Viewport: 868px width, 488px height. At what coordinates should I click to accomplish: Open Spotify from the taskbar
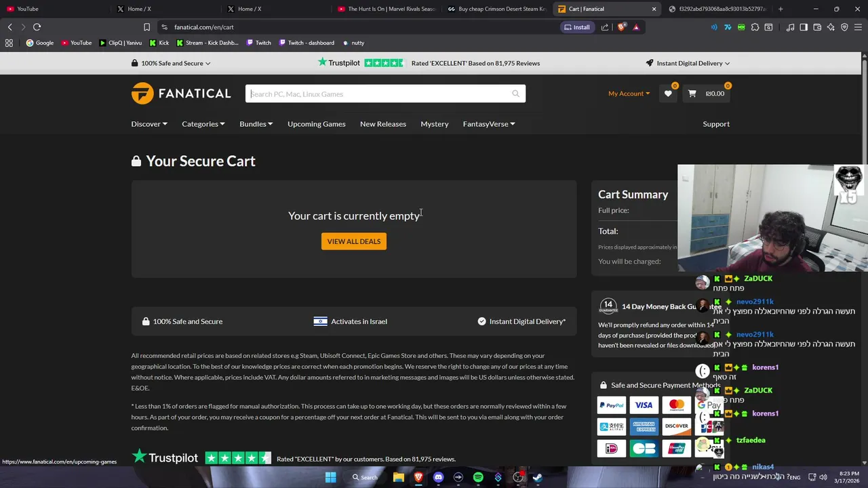pyautogui.click(x=478, y=477)
